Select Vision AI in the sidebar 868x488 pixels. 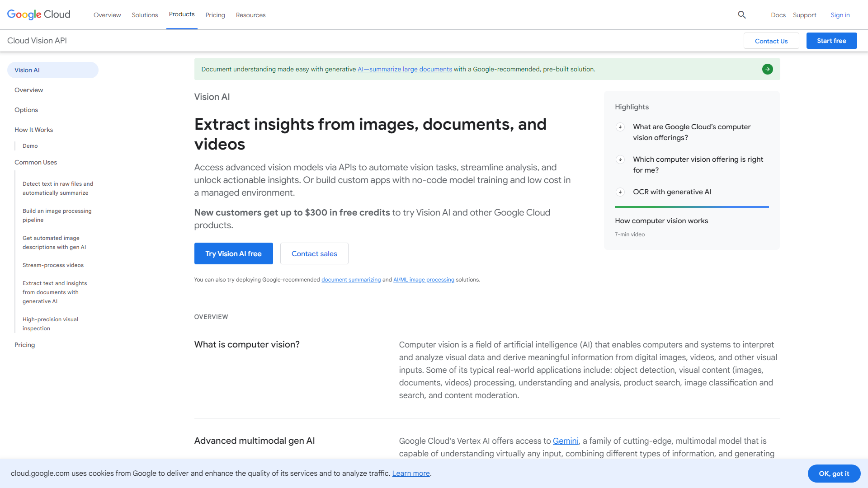coord(53,70)
